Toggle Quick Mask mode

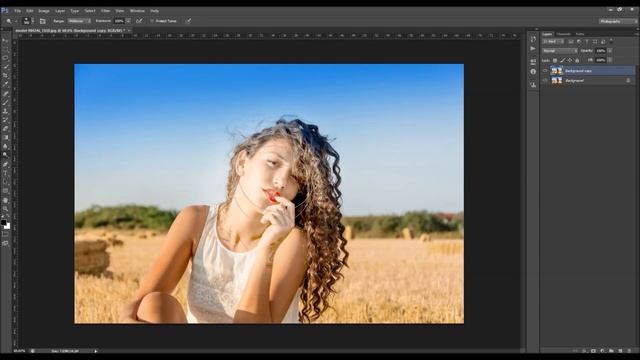pos(5,234)
